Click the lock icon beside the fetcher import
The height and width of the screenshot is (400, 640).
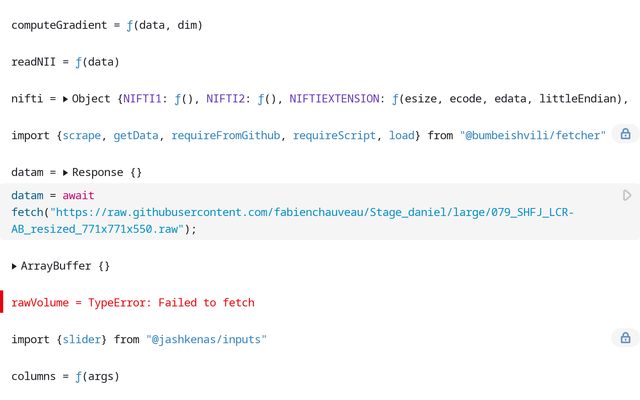click(x=625, y=134)
